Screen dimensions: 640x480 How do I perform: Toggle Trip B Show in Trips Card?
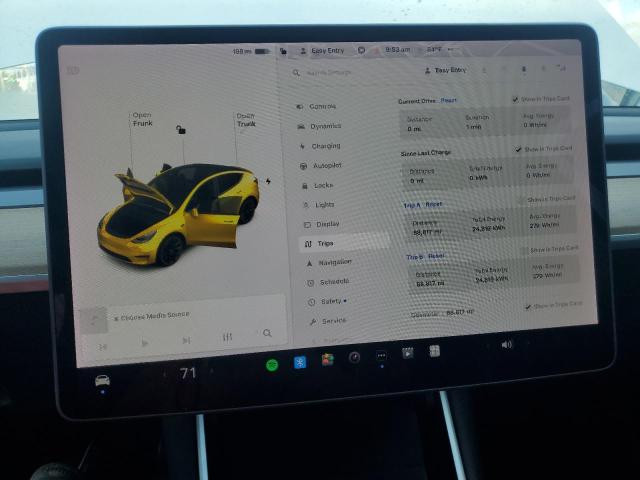coord(524,251)
